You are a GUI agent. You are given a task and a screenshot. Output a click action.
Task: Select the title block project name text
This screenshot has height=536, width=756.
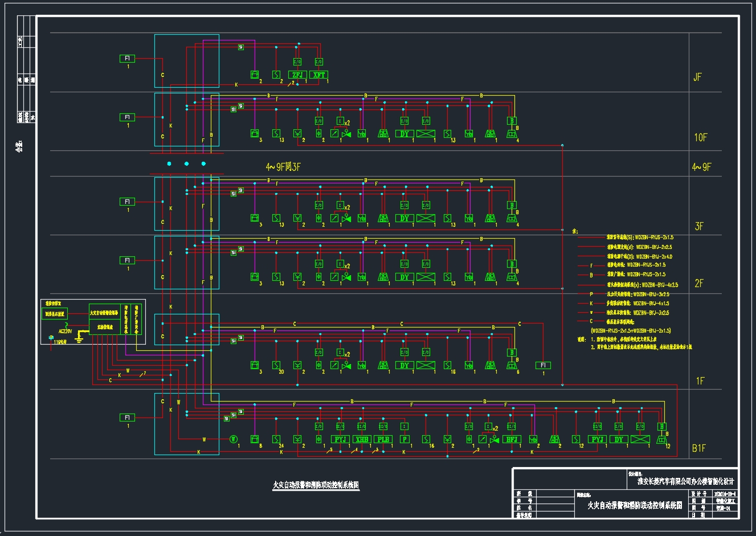tap(685, 481)
